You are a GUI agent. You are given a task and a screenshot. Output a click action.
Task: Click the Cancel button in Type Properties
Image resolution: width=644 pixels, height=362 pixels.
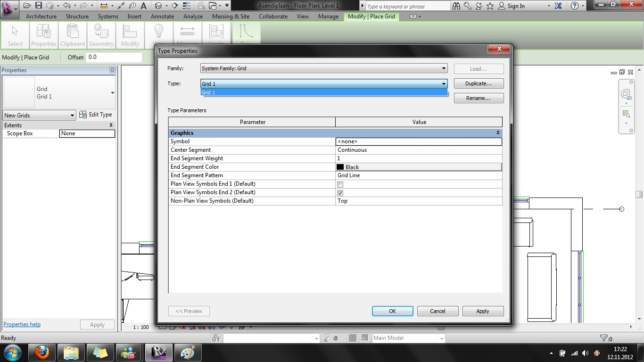[438, 311]
